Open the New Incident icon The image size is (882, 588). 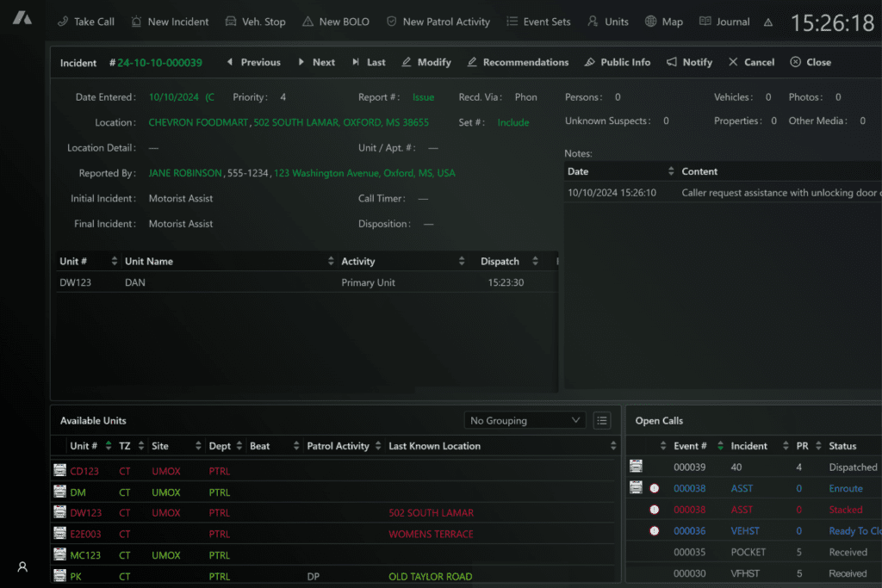(136, 22)
